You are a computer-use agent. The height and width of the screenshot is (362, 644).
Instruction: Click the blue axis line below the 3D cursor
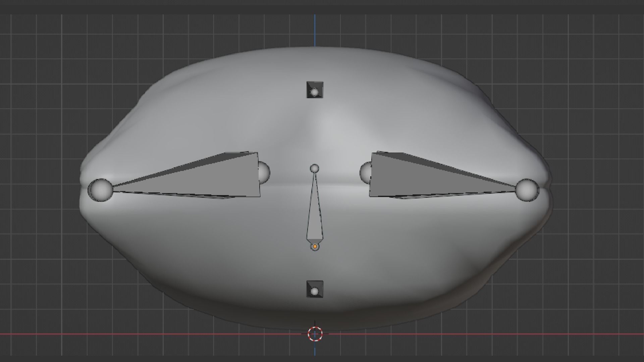point(315,349)
